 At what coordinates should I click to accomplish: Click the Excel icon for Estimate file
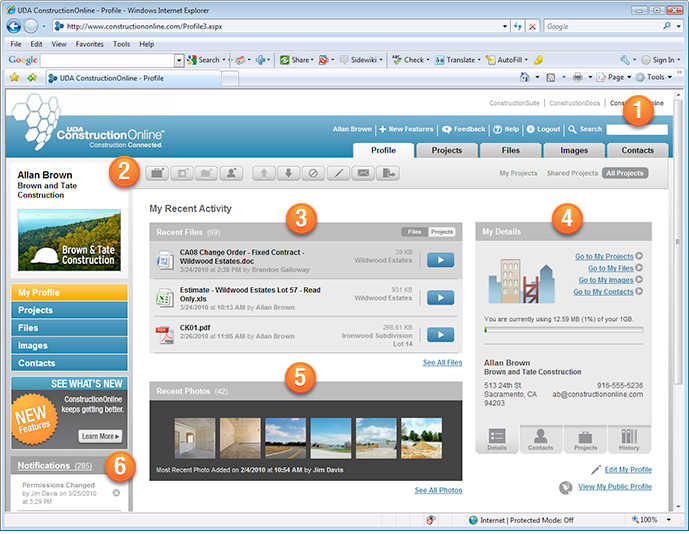point(165,298)
